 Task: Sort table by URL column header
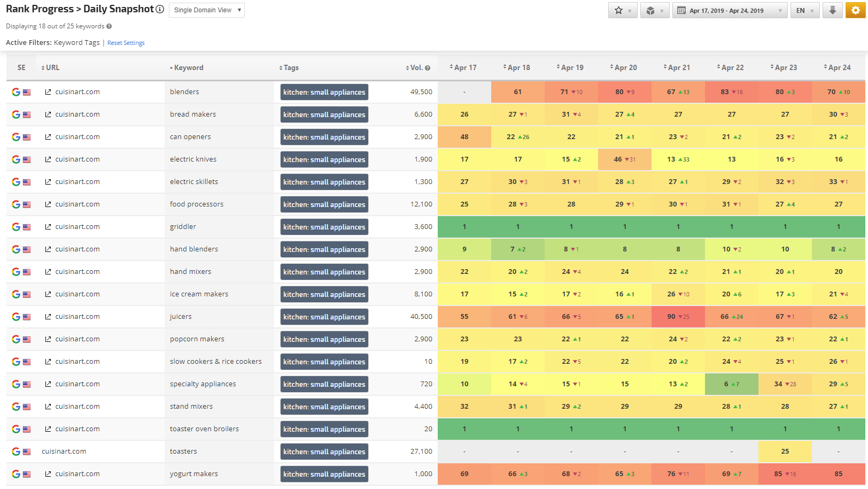coord(52,68)
